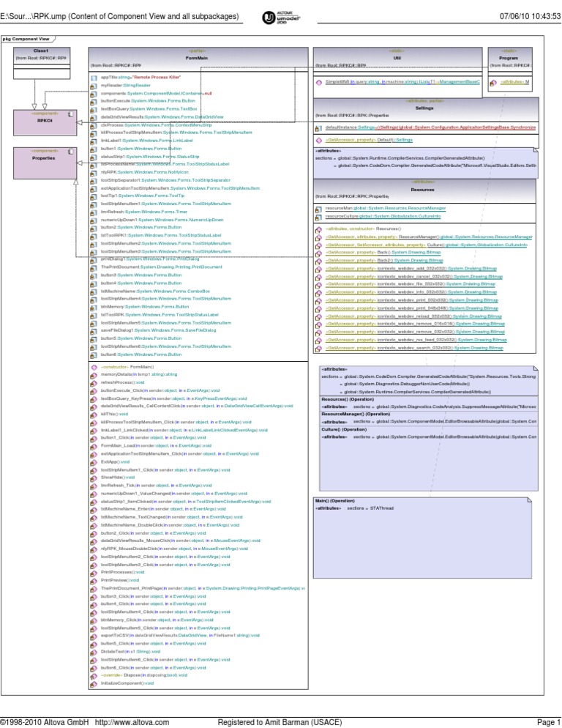Image resolution: width=562 pixels, height=728 pixels.
Task: Click the Altova UModel logo in header
Action: point(281,17)
